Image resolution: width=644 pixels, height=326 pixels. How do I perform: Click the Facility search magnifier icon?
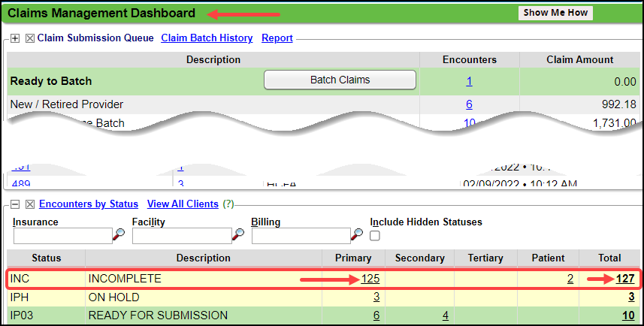[238, 235]
